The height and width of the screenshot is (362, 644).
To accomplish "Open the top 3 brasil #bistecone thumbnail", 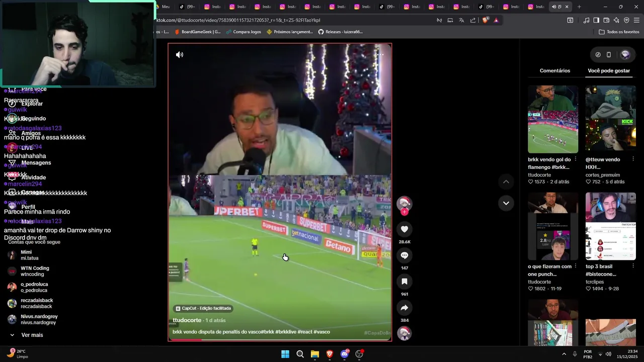I will point(611,226).
